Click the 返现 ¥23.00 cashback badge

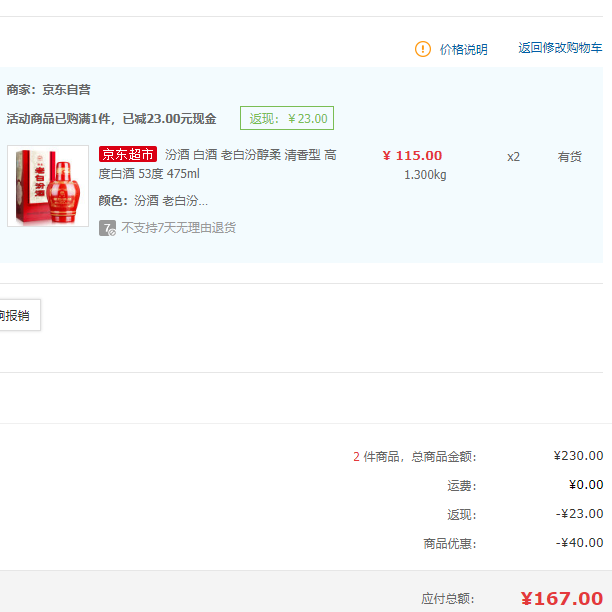(x=287, y=118)
